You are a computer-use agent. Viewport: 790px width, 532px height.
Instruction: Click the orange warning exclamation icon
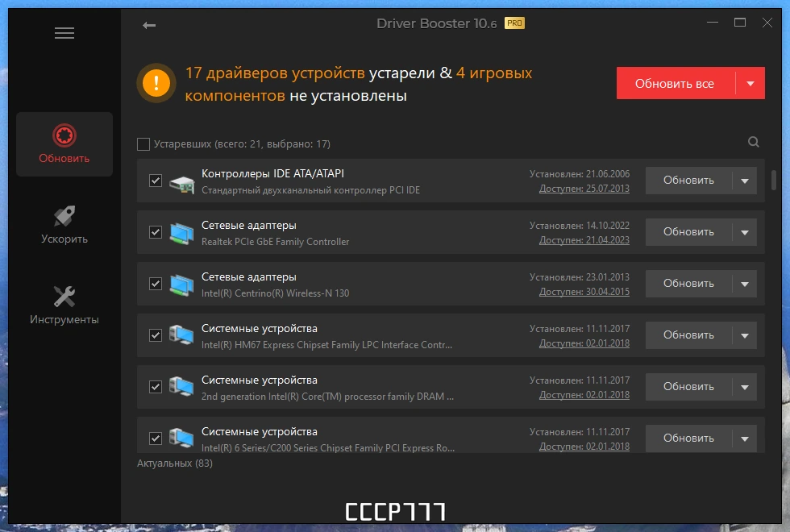pos(156,82)
